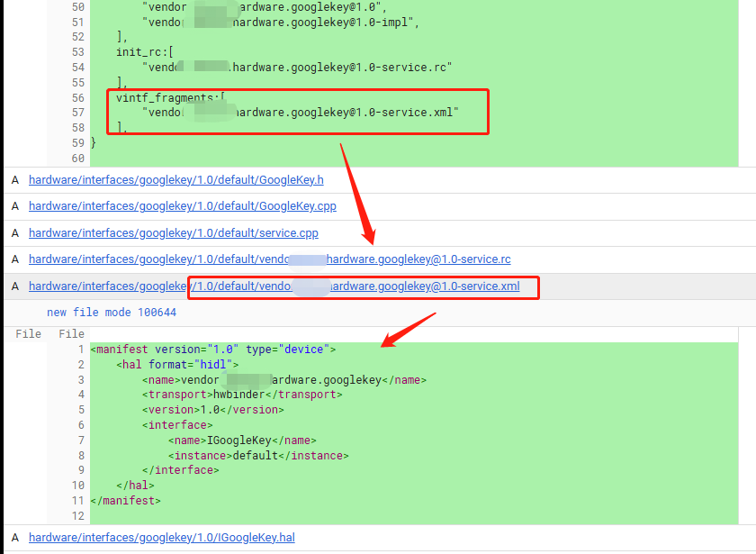Open the googlekey@1.0-service.rc file link

[x=269, y=259]
